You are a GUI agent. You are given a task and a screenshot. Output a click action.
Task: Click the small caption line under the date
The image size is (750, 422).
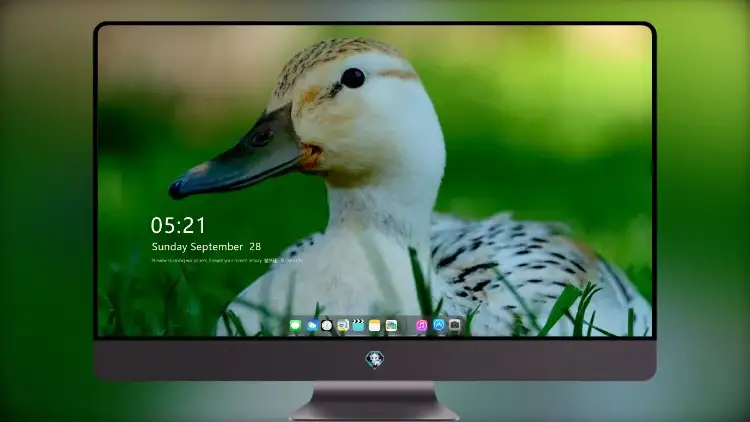pos(227,261)
